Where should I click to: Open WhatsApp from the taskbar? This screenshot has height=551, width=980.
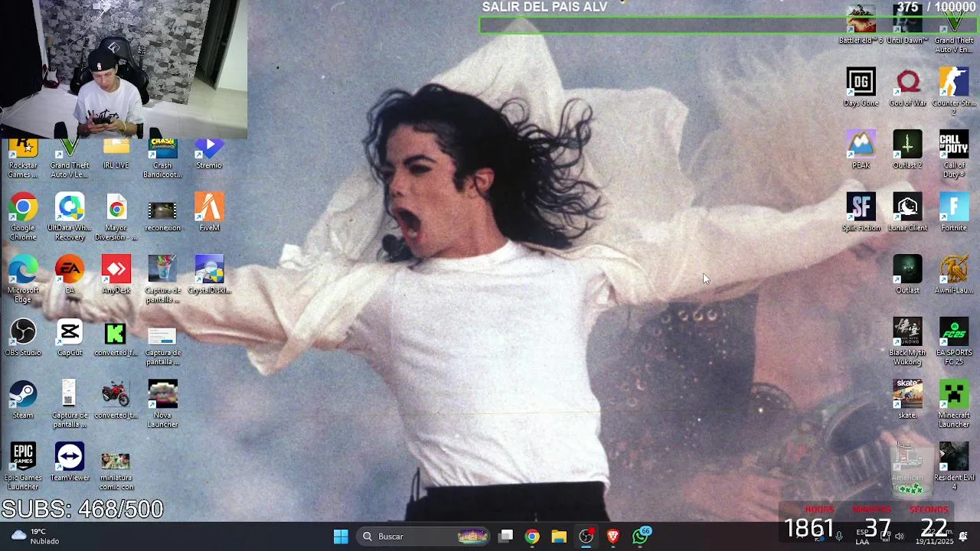pyautogui.click(x=640, y=536)
